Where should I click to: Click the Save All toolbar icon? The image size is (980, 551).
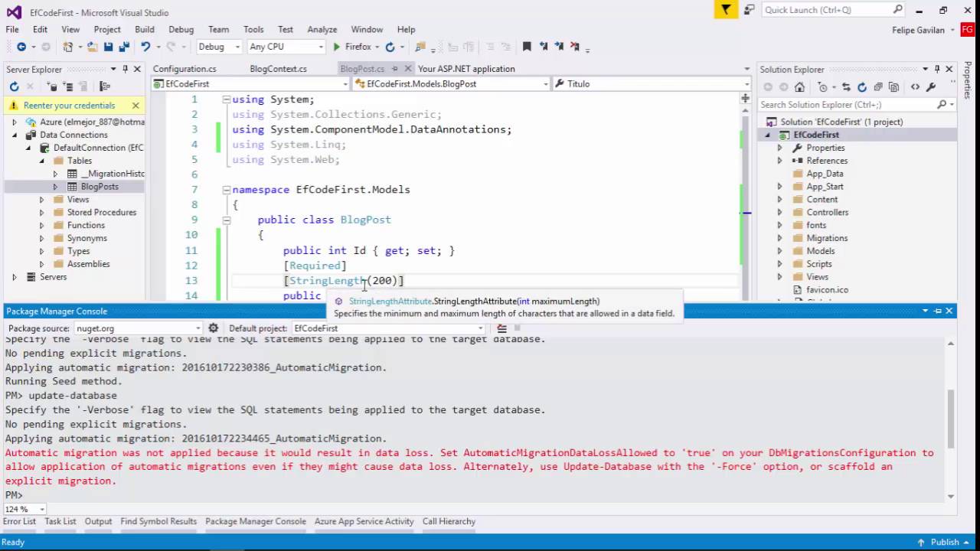click(x=122, y=47)
